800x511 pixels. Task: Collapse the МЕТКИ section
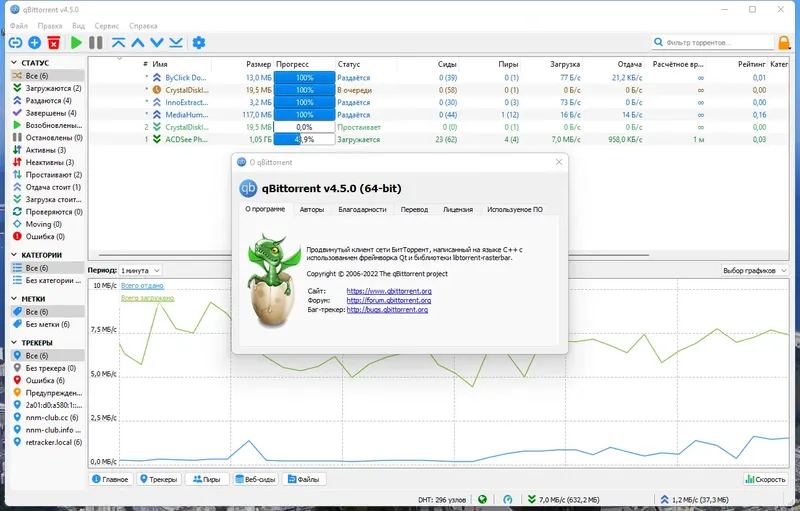pyautogui.click(x=14, y=299)
